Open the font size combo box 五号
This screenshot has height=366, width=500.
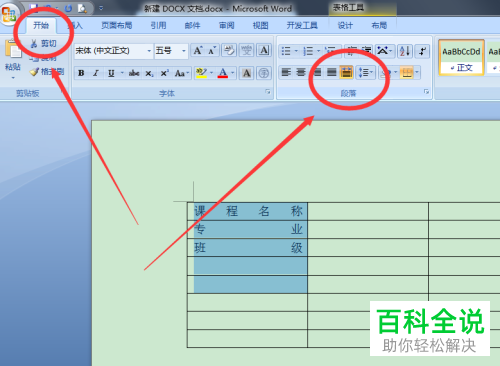click(171, 51)
